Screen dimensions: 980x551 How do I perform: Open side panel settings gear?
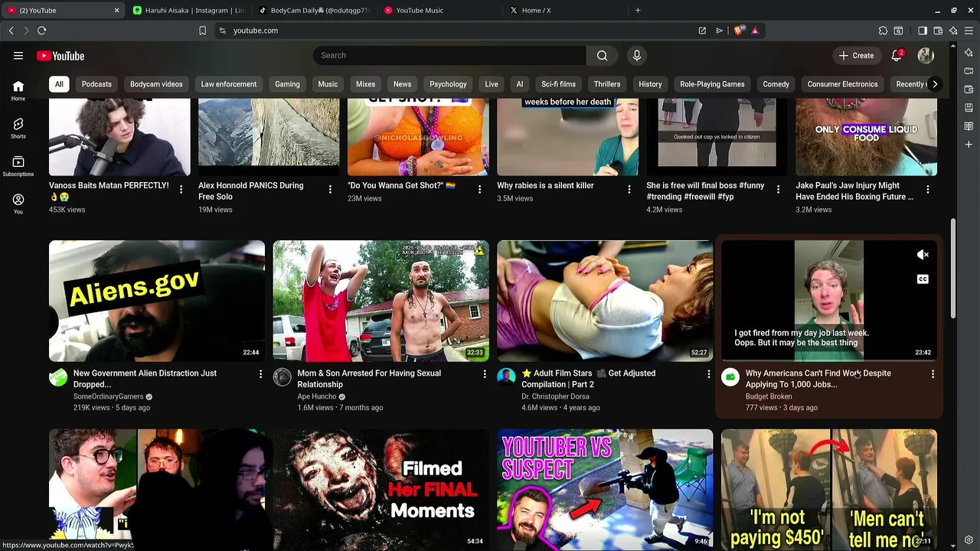tap(969, 540)
